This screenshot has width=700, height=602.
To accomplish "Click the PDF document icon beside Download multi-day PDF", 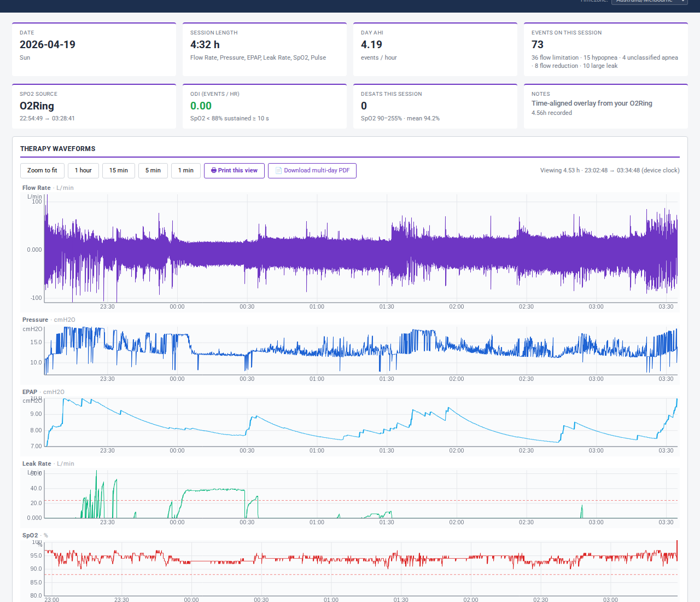I will [x=279, y=170].
